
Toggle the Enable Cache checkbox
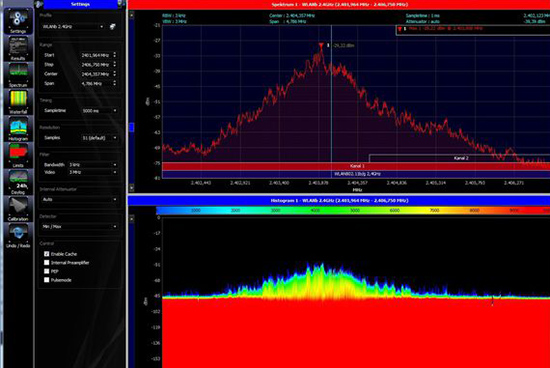(47, 254)
